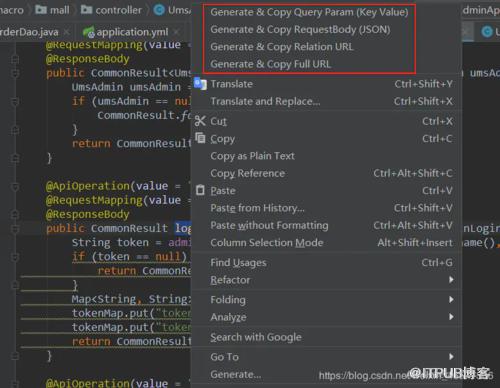Expand the Refactor submenu arrow
Image resolution: width=500 pixels, height=388 pixels.
pyautogui.click(x=451, y=280)
